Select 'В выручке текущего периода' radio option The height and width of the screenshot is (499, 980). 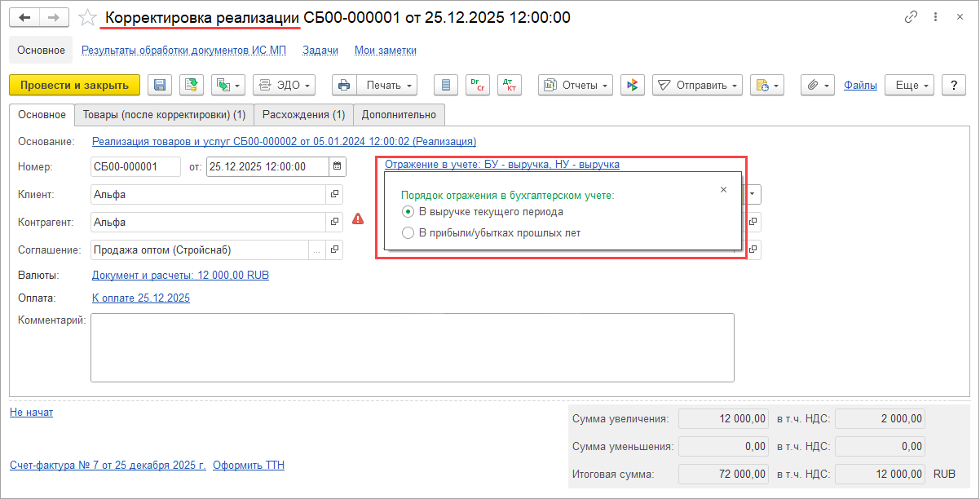tap(408, 212)
